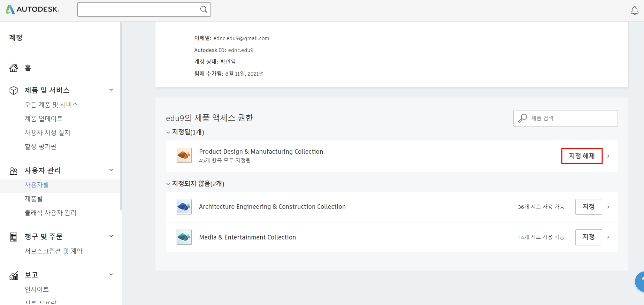Click the reporting chart icon
Image resolution: width=644 pixels, height=305 pixels.
point(14,276)
